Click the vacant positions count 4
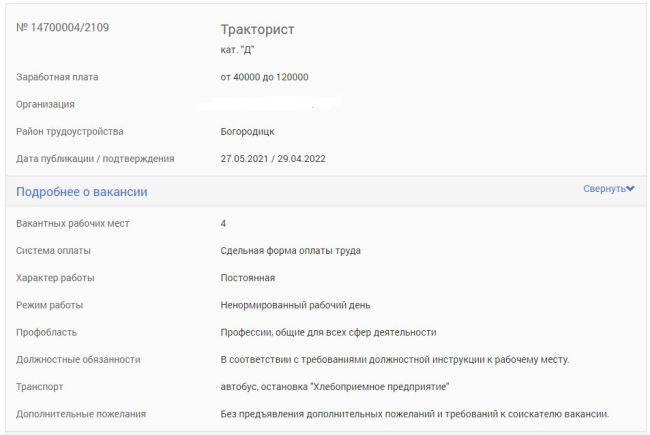The height and width of the screenshot is (435, 650). click(223, 224)
